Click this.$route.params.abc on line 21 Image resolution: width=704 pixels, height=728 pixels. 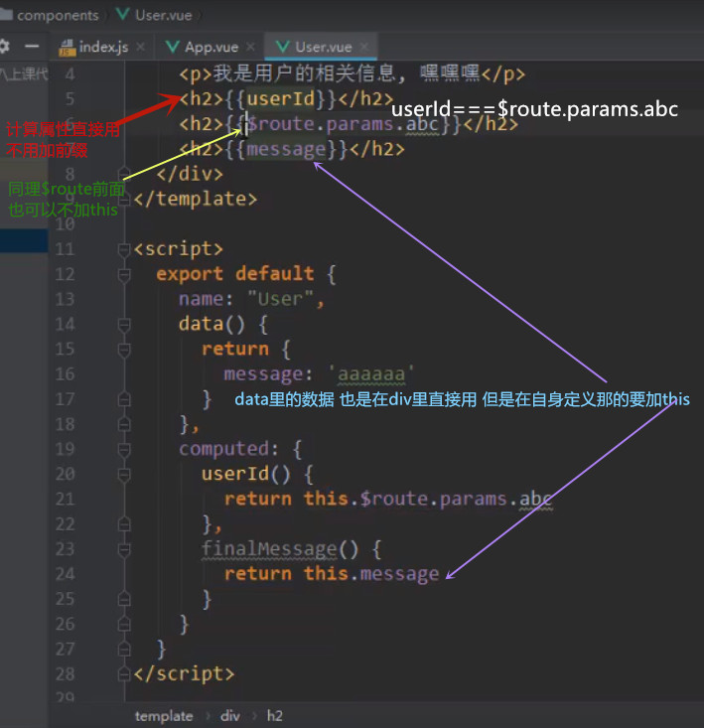[428, 500]
